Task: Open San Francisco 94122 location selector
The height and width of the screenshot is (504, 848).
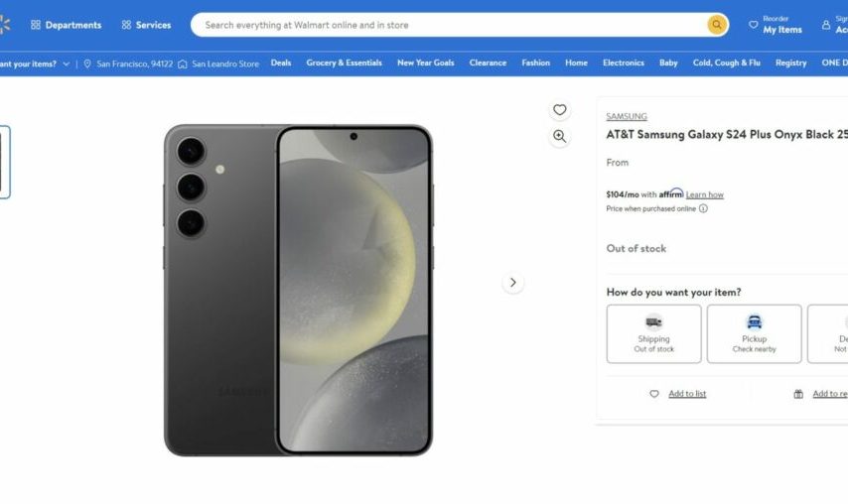Action: tap(128, 63)
